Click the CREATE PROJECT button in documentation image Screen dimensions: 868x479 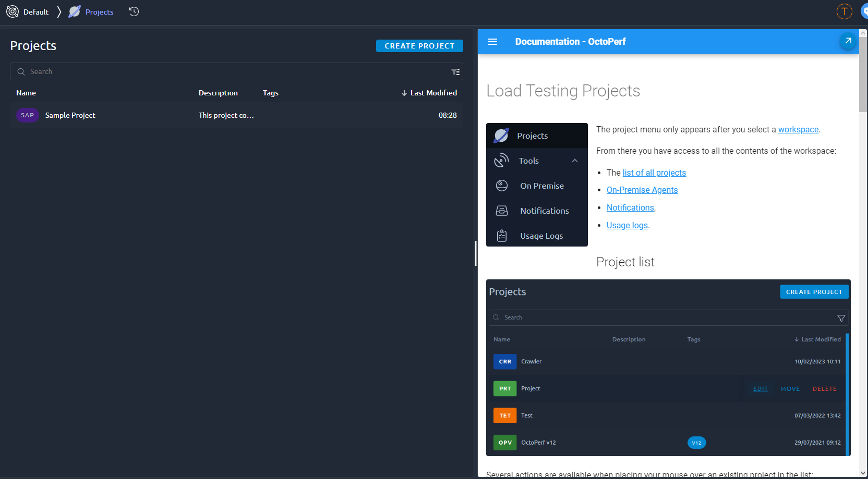pyautogui.click(x=814, y=292)
